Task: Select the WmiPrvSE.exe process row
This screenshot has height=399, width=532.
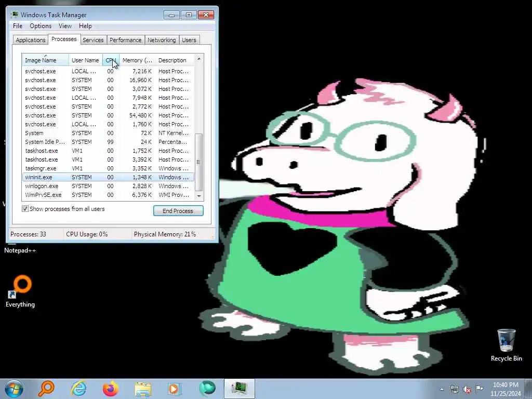Action: coord(108,195)
